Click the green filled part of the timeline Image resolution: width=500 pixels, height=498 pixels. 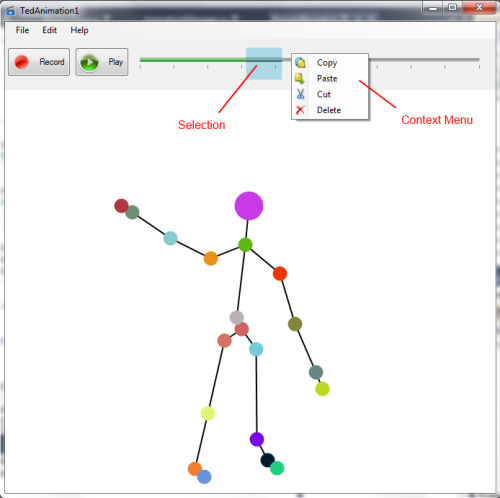click(193, 60)
